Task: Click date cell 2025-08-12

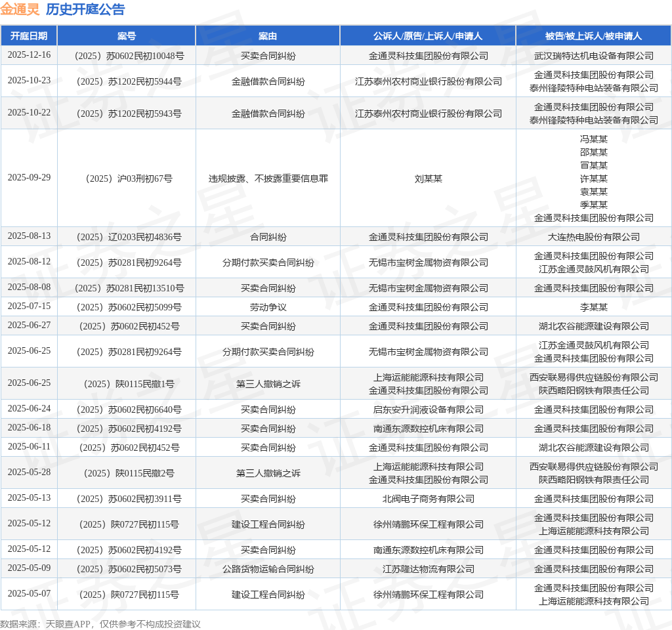Action: [29, 262]
